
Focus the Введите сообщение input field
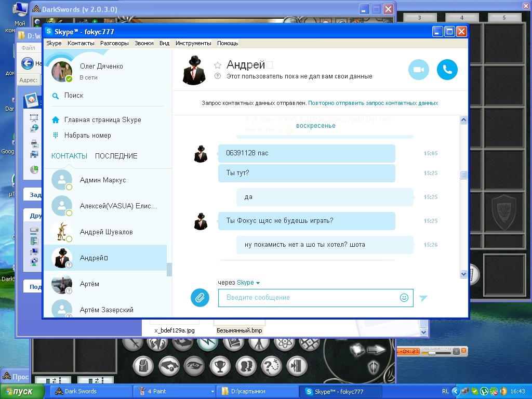315,298
